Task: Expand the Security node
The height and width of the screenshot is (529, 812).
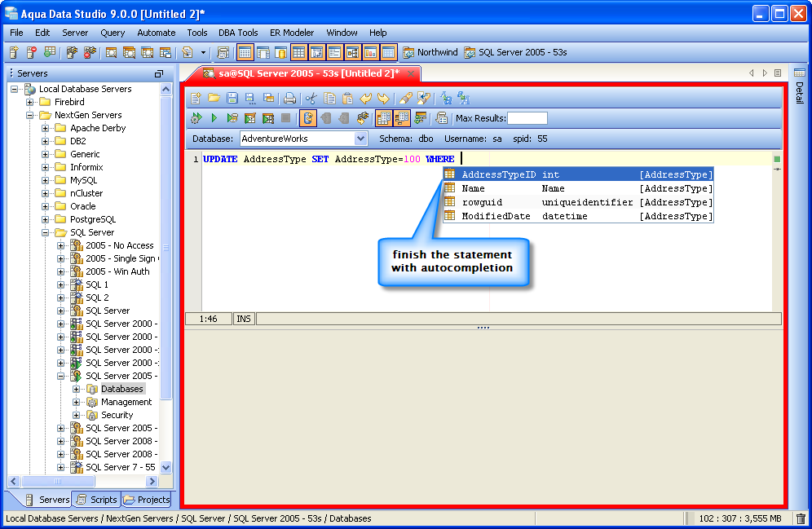Action: click(77, 415)
